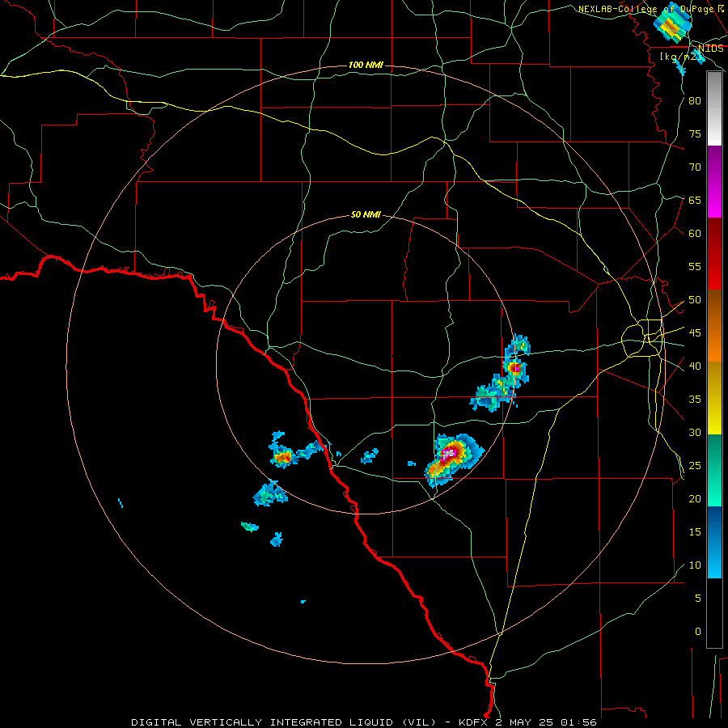Click the "KDFX" radar site identifier
This screenshot has height=728, width=728.
(474, 722)
